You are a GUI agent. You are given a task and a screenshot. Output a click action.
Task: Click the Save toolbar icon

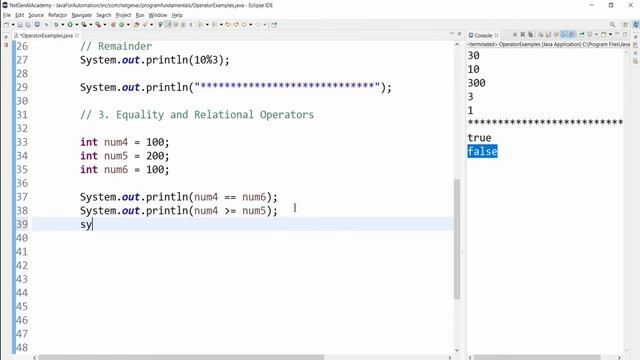tap(20, 24)
